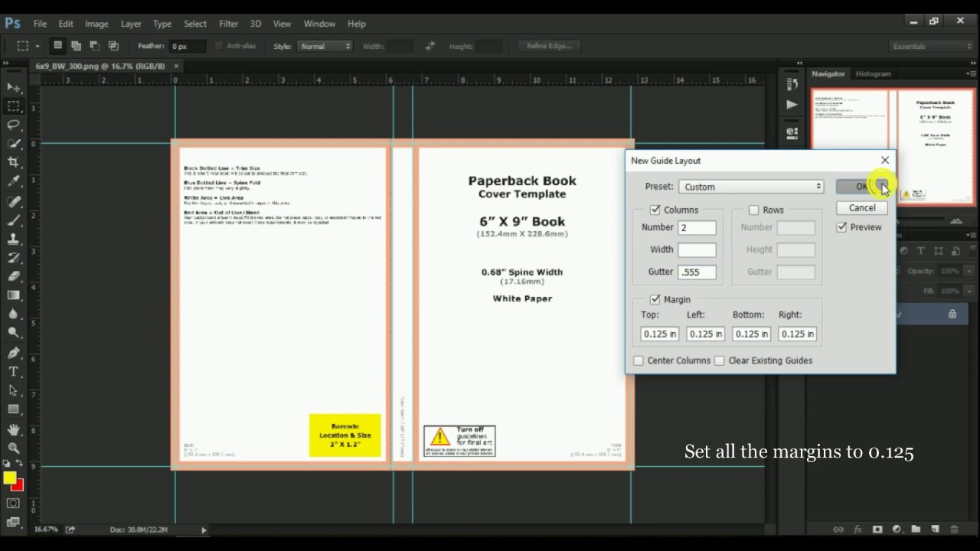Select the Rectangle shape tool
Viewport: 980px width, 551px height.
point(14,409)
